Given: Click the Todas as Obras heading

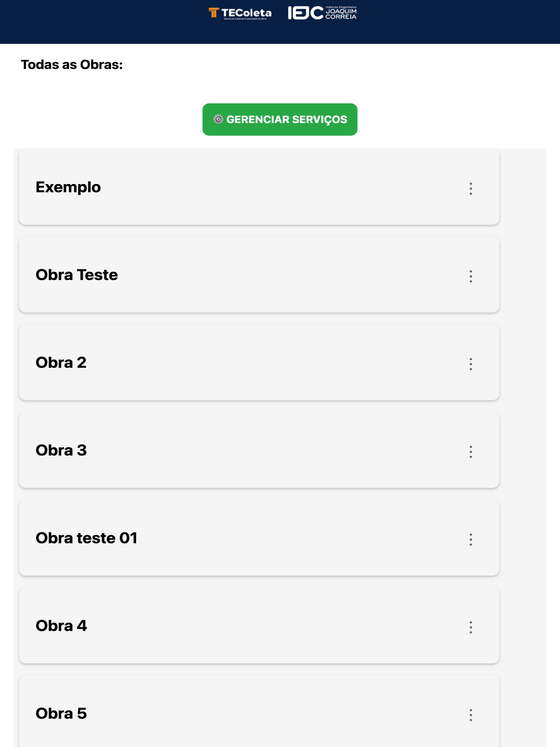Looking at the screenshot, I should [72, 65].
